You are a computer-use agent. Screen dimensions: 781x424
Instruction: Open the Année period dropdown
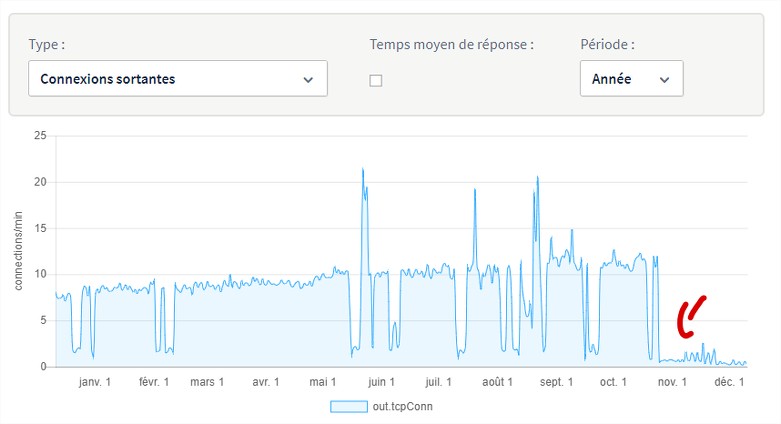[x=632, y=78]
